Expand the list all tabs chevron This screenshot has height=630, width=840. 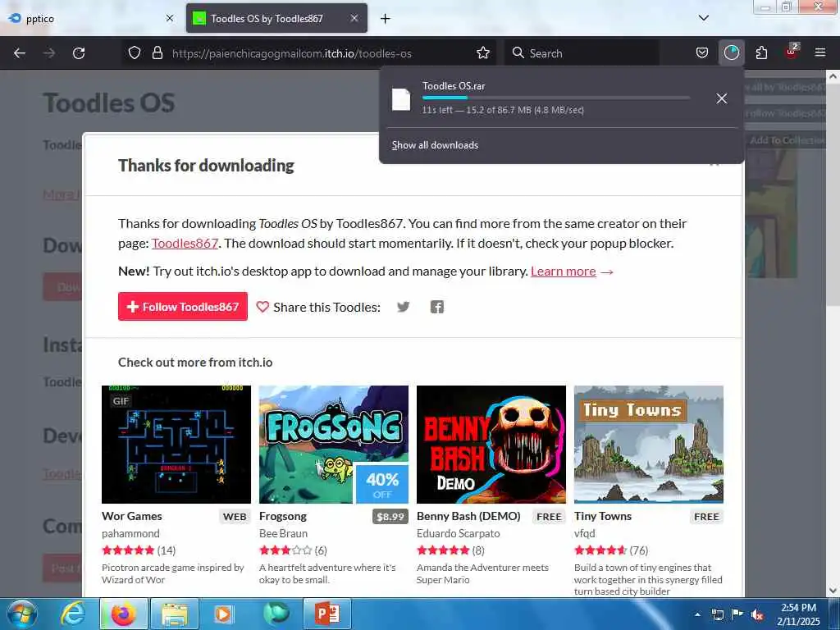[x=704, y=18]
